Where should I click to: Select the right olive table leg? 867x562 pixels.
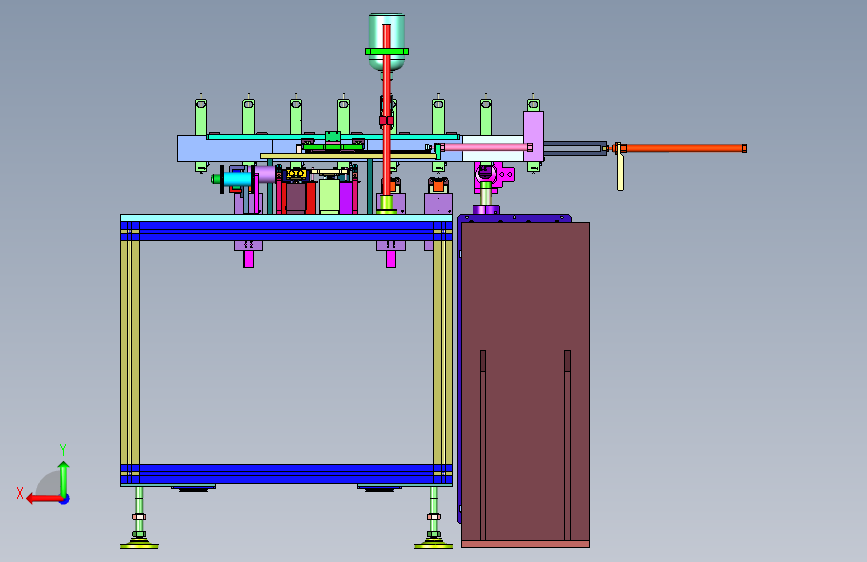coord(443,352)
